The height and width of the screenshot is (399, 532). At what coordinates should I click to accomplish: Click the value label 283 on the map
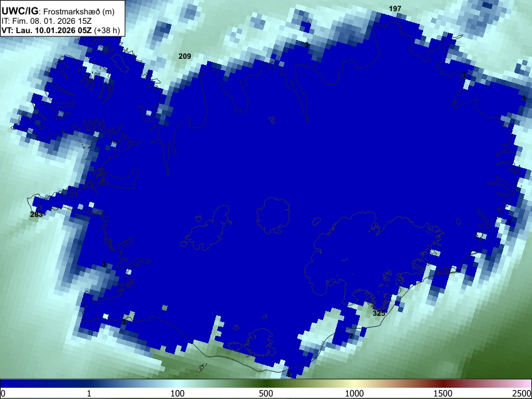36,215
